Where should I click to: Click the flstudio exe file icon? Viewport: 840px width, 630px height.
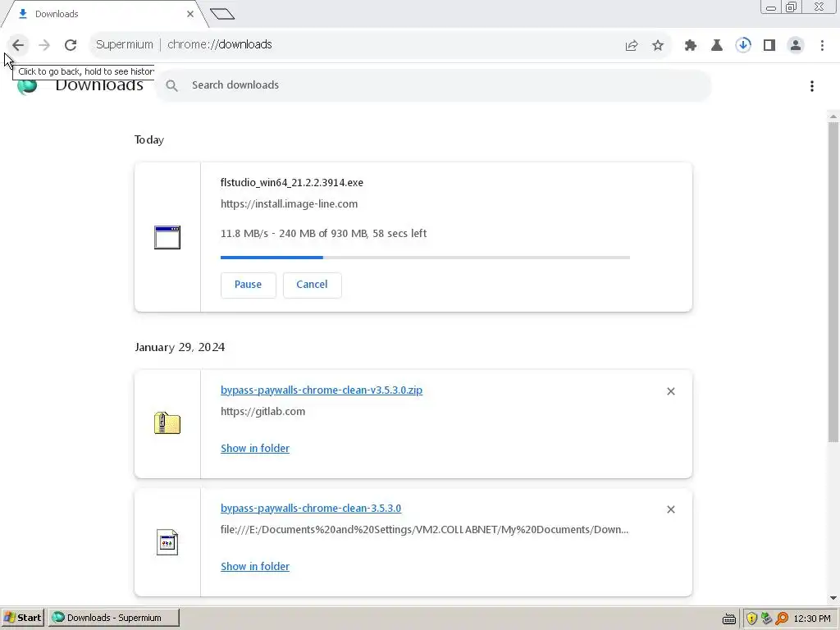coord(167,237)
